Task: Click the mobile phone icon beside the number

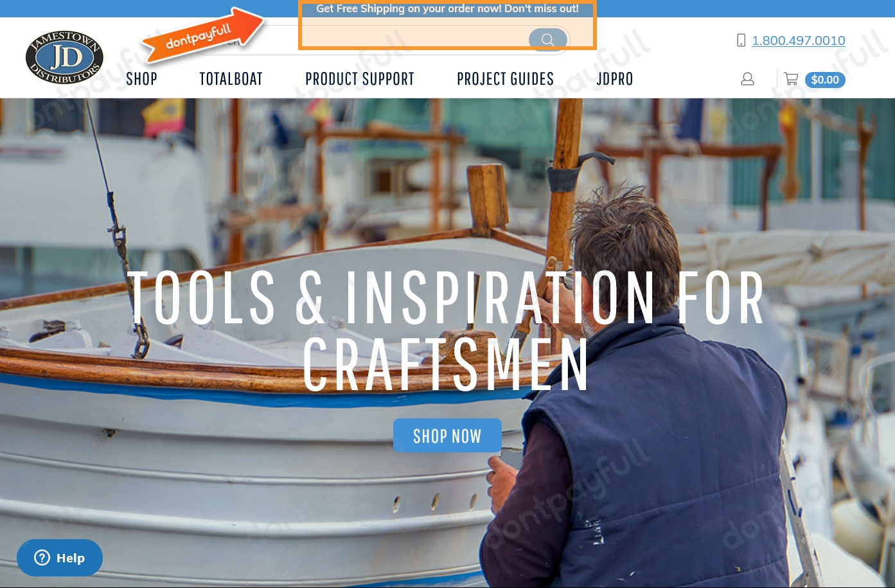Action: click(x=741, y=40)
